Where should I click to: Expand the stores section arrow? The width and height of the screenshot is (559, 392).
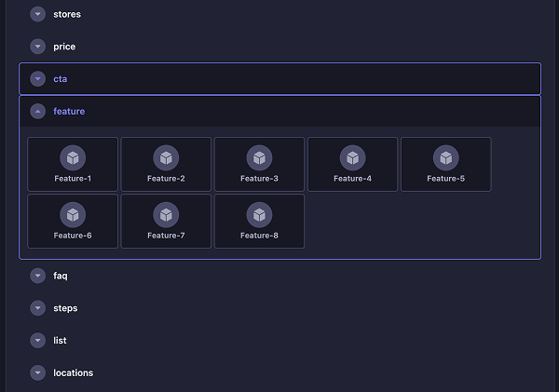pos(38,14)
